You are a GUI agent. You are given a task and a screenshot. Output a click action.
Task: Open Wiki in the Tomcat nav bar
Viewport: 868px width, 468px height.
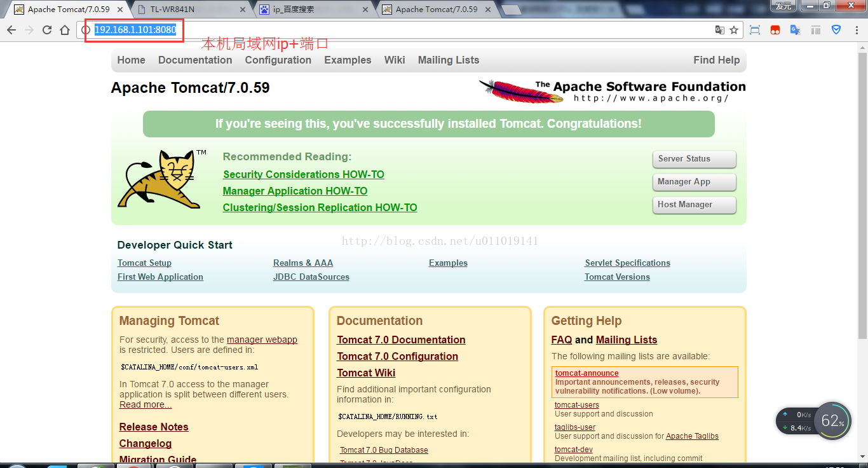[x=395, y=60]
